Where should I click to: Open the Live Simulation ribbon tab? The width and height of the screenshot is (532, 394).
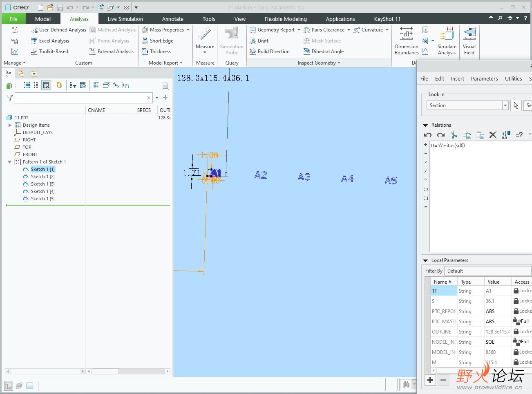pos(125,19)
